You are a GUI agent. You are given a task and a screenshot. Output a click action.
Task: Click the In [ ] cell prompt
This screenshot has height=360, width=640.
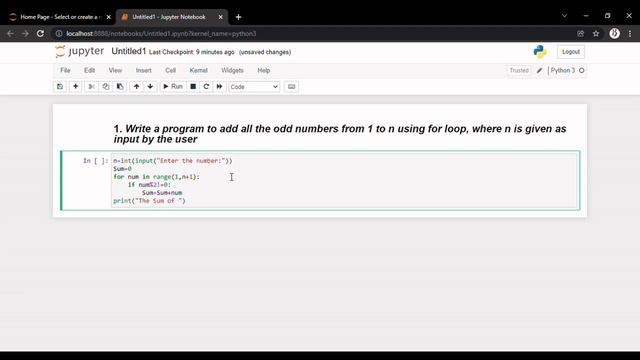[96, 161]
